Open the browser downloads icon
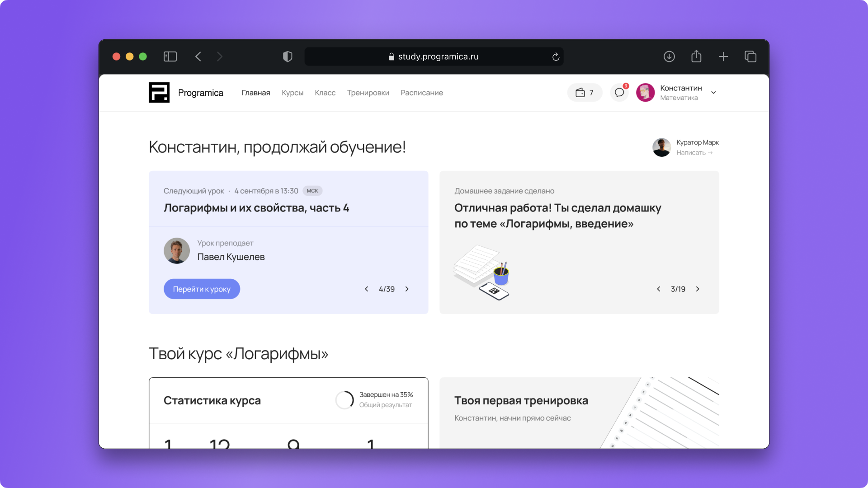The width and height of the screenshot is (868, 488). (x=669, y=56)
